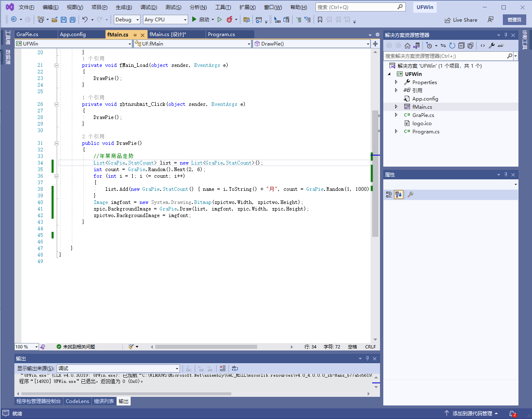Start debugging with the green 启动 button
Screen dimensions: 532x419
pyautogui.click(x=201, y=19)
